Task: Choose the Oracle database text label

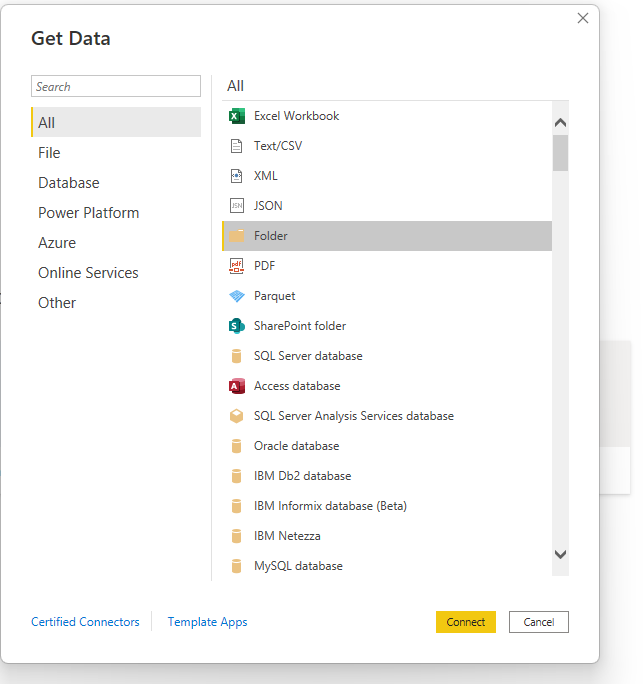Action: (x=297, y=446)
